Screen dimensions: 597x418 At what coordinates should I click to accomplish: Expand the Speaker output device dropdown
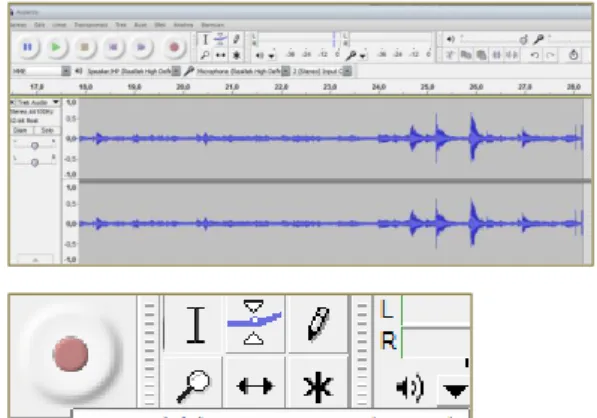pos(176,71)
